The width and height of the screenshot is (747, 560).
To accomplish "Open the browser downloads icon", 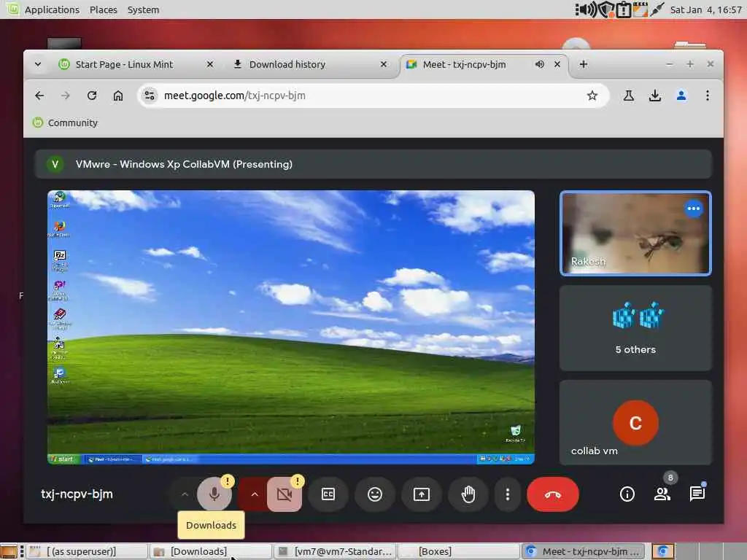I will point(655,96).
